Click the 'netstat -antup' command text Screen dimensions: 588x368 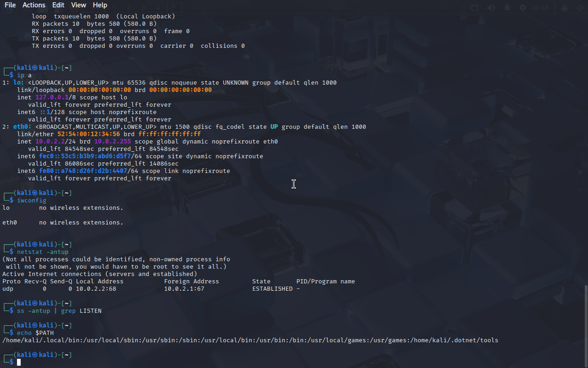point(43,252)
